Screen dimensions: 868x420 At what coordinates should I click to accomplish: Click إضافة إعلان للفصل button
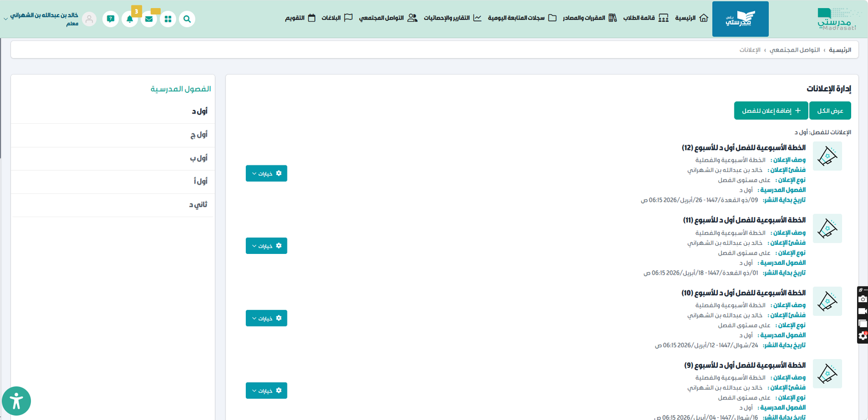pos(771,111)
